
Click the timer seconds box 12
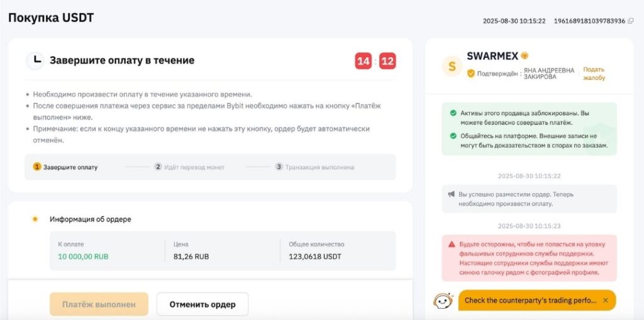coord(387,61)
